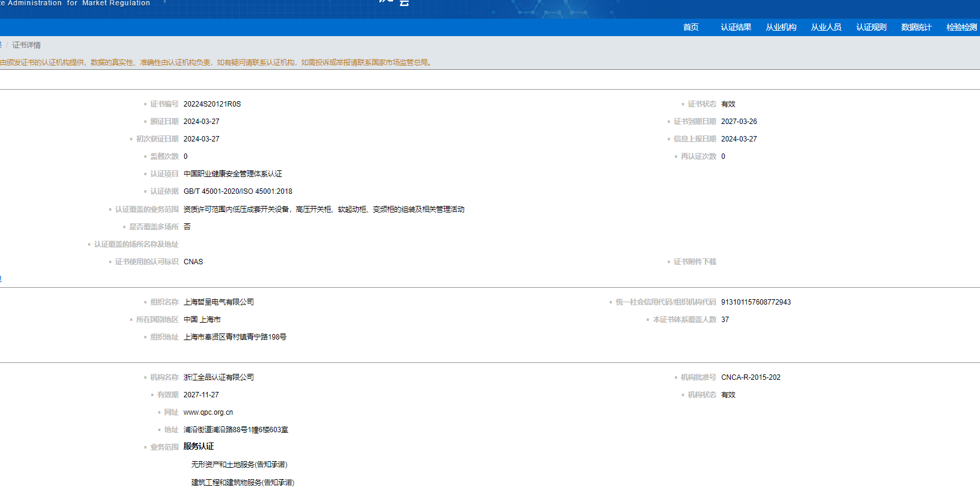Go to 认证结果 in the navigation bar
Viewport: 980px width, 487px height.
(736, 27)
